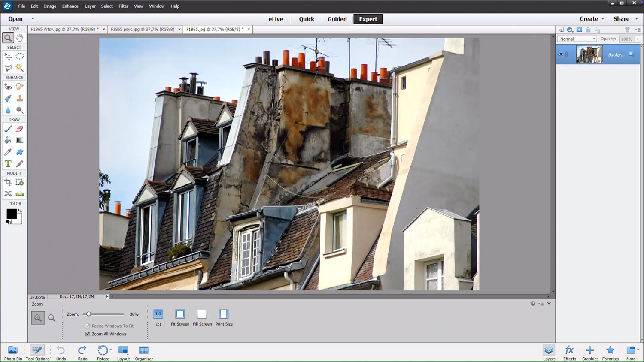Select the Red Eye Removal tool
Screen dimensions: 644x362
(8, 87)
